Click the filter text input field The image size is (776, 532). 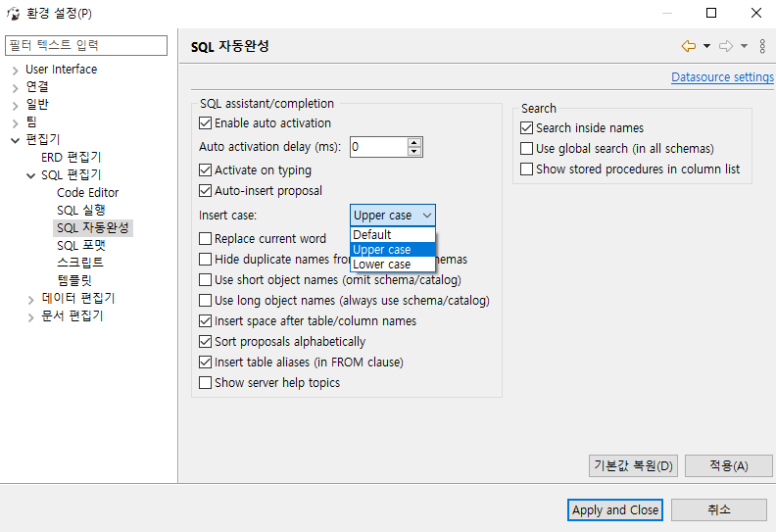pyautogui.click(x=87, y=45)
